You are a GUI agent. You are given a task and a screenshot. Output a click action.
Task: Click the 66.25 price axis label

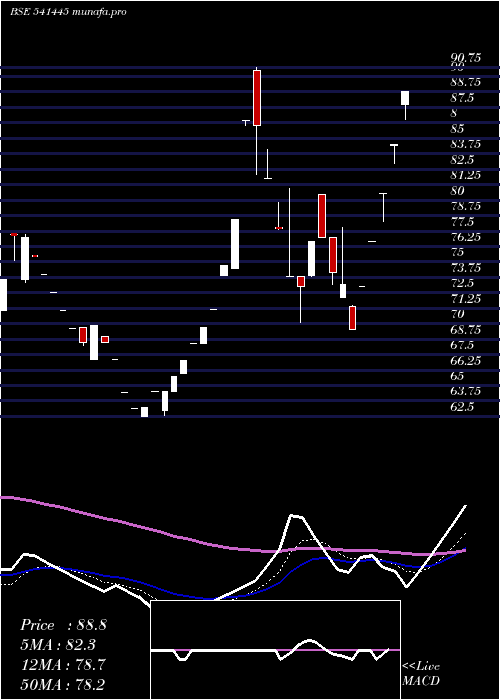(x=466, y=361)
